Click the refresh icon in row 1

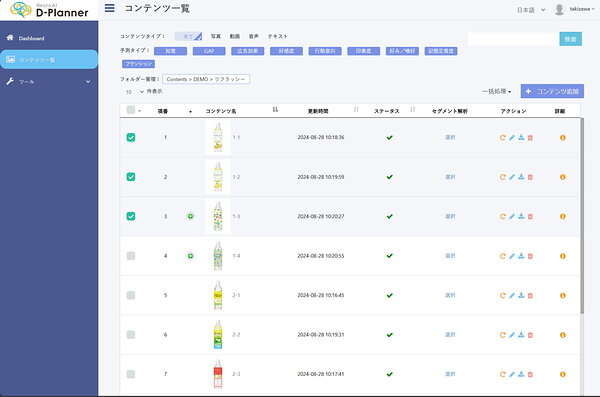click(502, 137)
